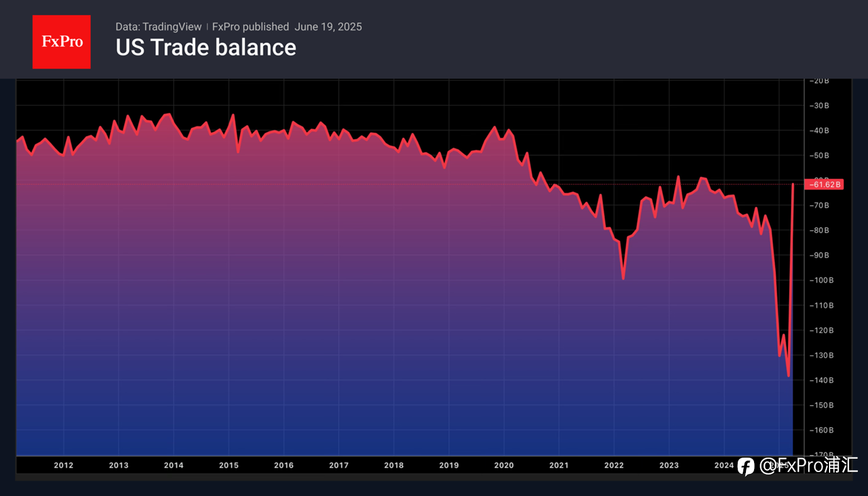Click the 2019 x-axis label
Screen dimensions: 868x496
pos(449,465)
